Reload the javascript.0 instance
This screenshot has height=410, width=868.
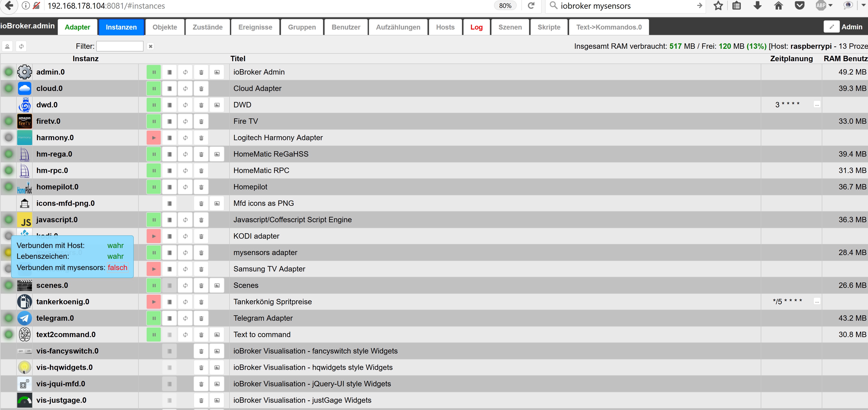point(185,220)
